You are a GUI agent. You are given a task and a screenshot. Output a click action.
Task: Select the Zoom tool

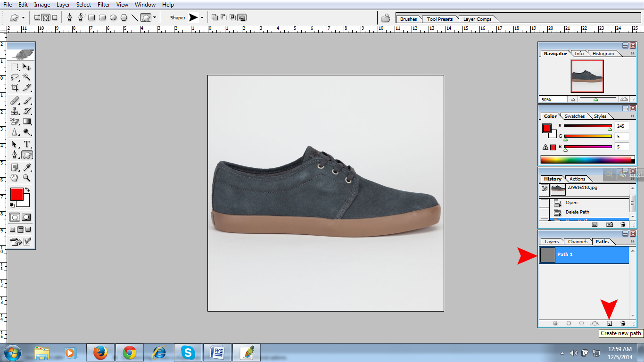pyautogui.click(x=27, y=178)
